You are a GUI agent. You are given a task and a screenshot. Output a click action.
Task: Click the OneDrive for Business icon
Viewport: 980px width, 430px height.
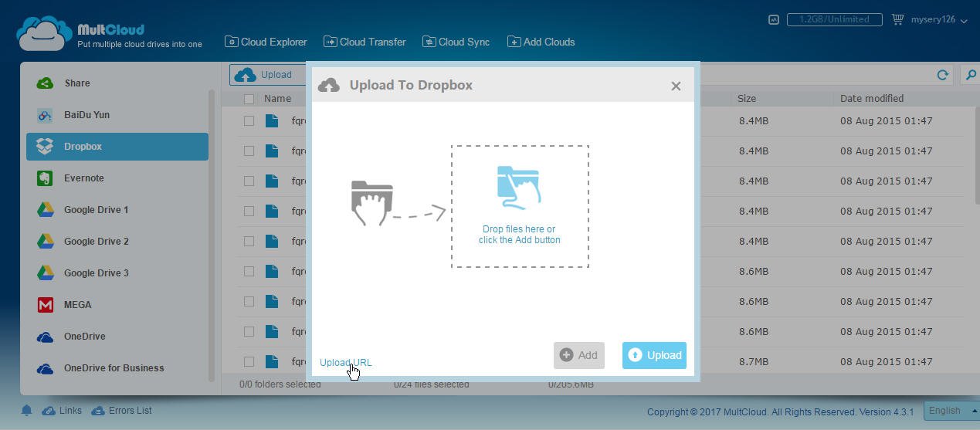point(45,368)
